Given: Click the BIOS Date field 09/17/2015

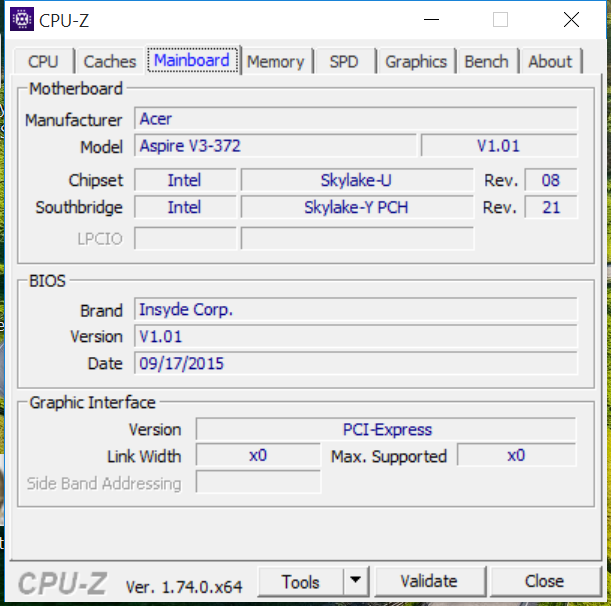Looking at the screenshot, I should pyautogui.click(x=355, y=363).
